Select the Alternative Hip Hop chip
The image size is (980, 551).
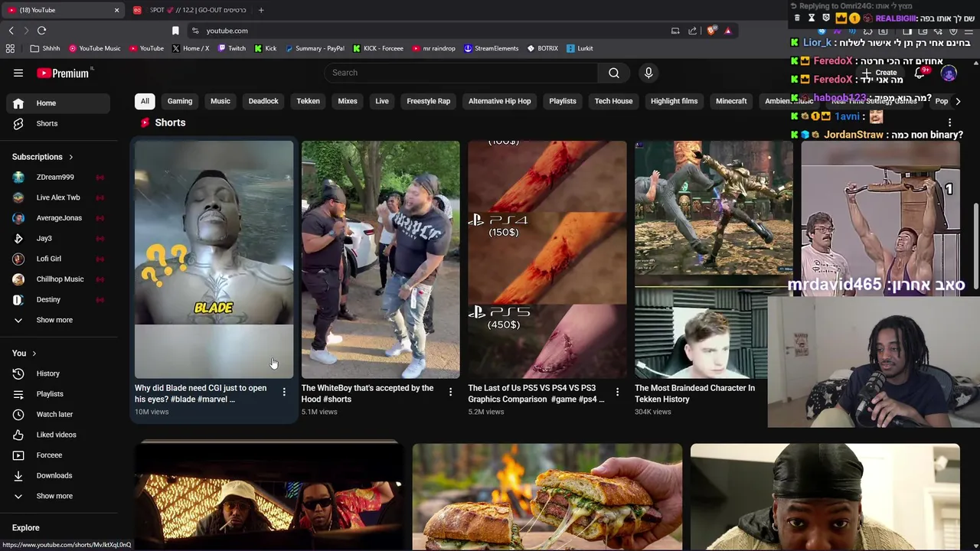[499, 101]
